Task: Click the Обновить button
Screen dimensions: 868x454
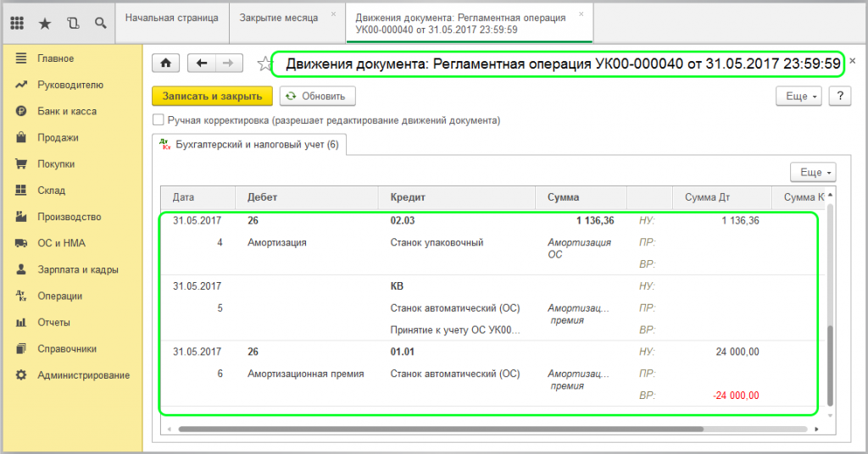Action: tap(317, 96)
